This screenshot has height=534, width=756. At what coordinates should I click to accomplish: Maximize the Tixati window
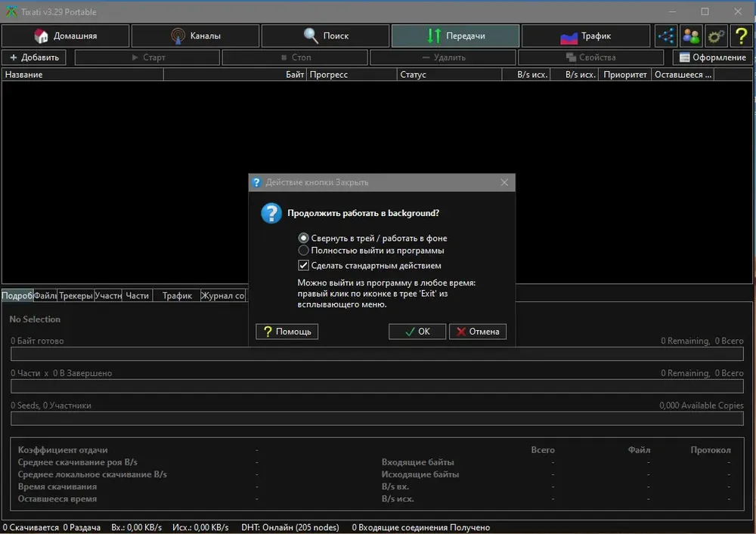click(705, 11)
